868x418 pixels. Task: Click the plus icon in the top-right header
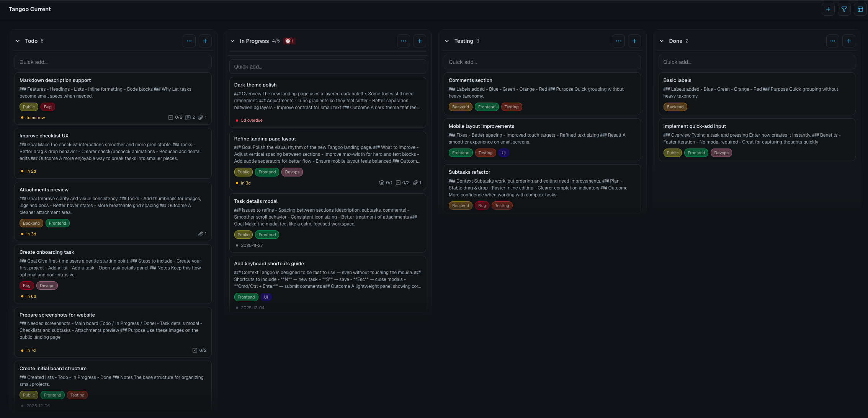(828, 9)
